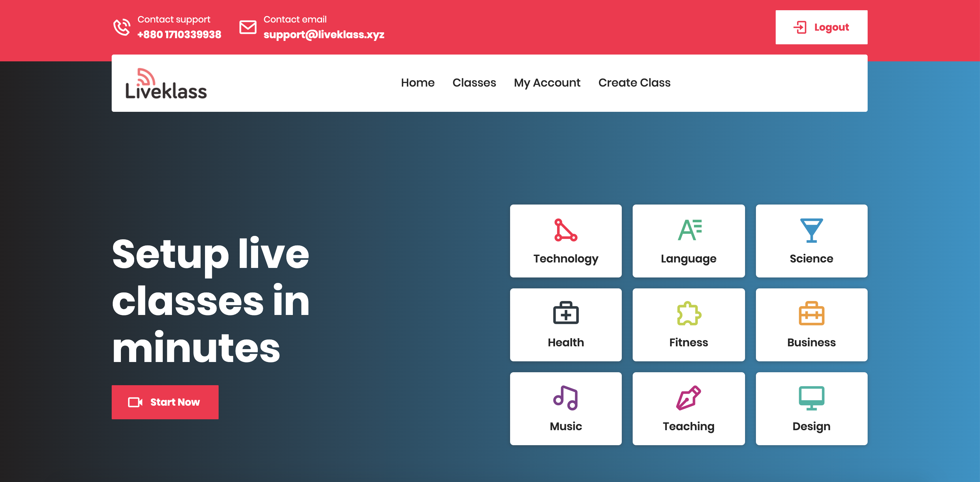Click the envelope email icon
Viewport: 980px width, 482px height.
[248, 27]
